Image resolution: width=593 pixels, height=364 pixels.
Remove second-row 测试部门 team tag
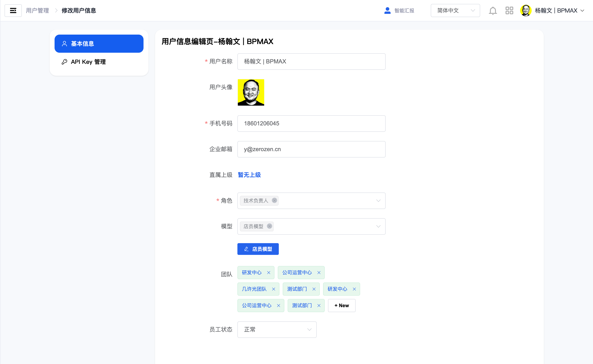coord(314,289)
